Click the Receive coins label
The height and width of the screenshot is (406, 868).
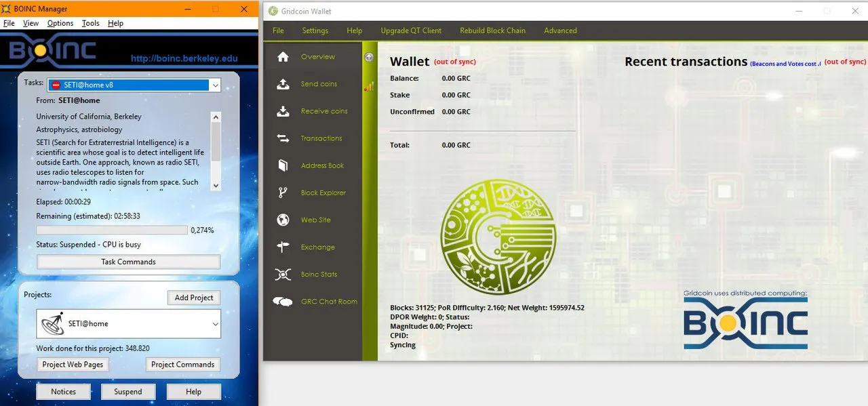click(324, 111)
